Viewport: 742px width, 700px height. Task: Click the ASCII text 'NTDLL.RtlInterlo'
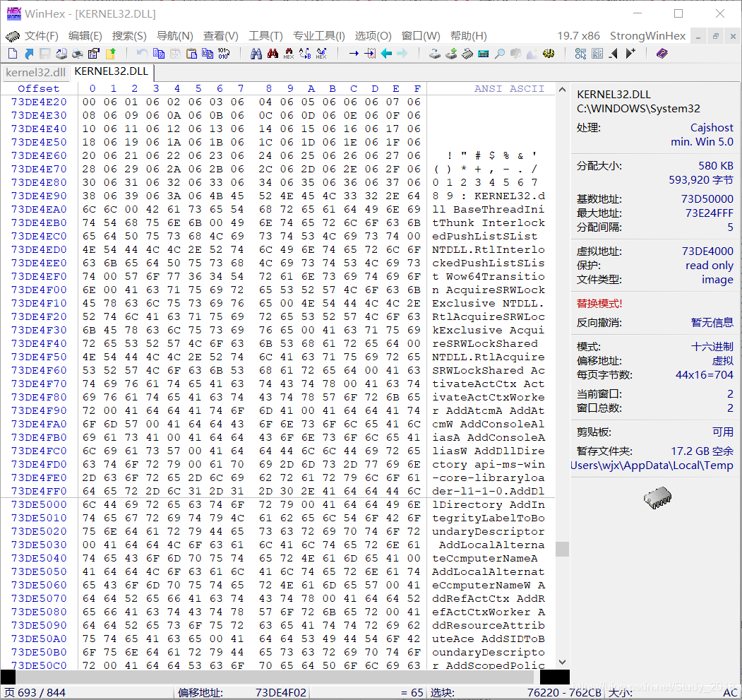pyautogui.click(x=489, y=249)
